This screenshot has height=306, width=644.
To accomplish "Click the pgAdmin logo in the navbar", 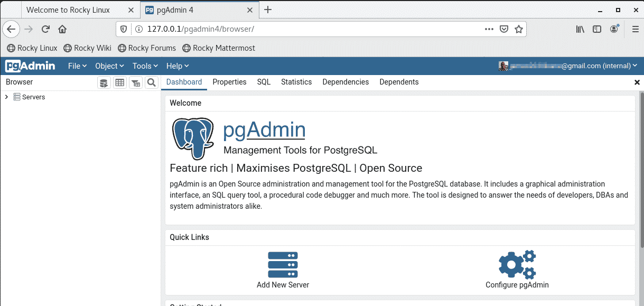I will pyautogui.click(x=31, y=66).
